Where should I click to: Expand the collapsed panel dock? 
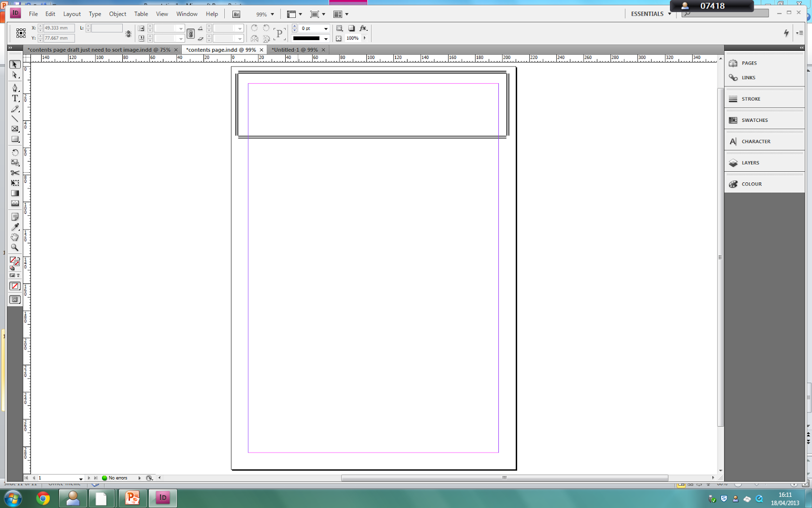tap(801, 48)
